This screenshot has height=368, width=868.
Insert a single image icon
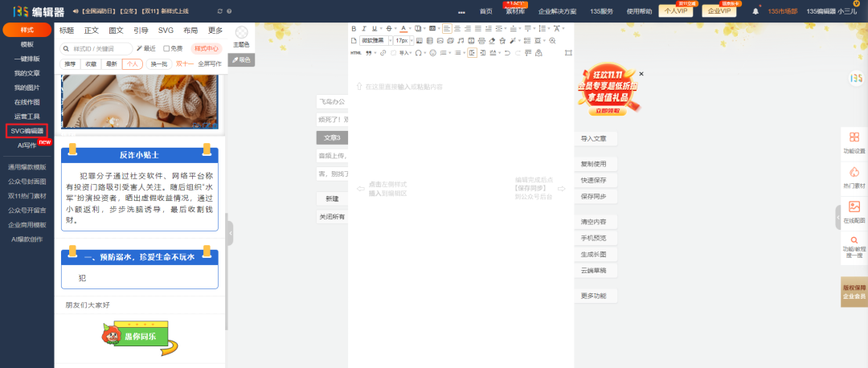[440, 40]
